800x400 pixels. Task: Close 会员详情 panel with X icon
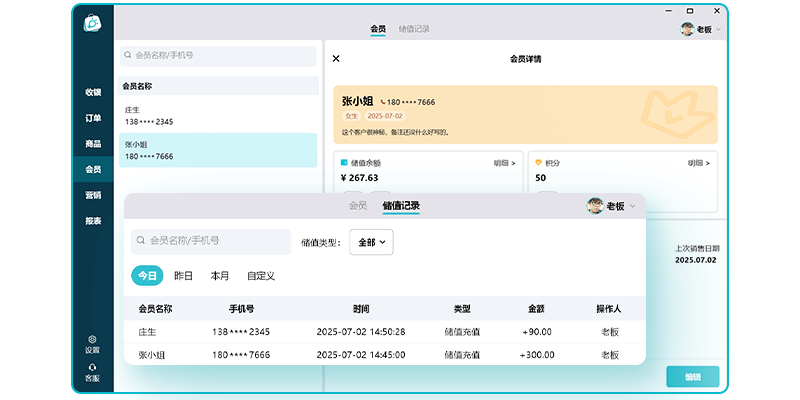[x=336, y=59]
